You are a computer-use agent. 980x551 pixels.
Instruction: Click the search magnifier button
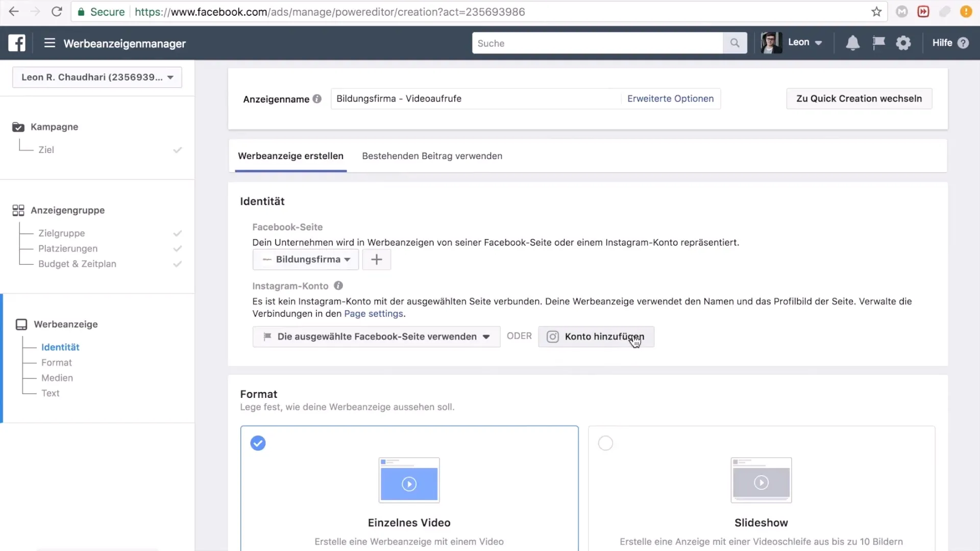734,43
